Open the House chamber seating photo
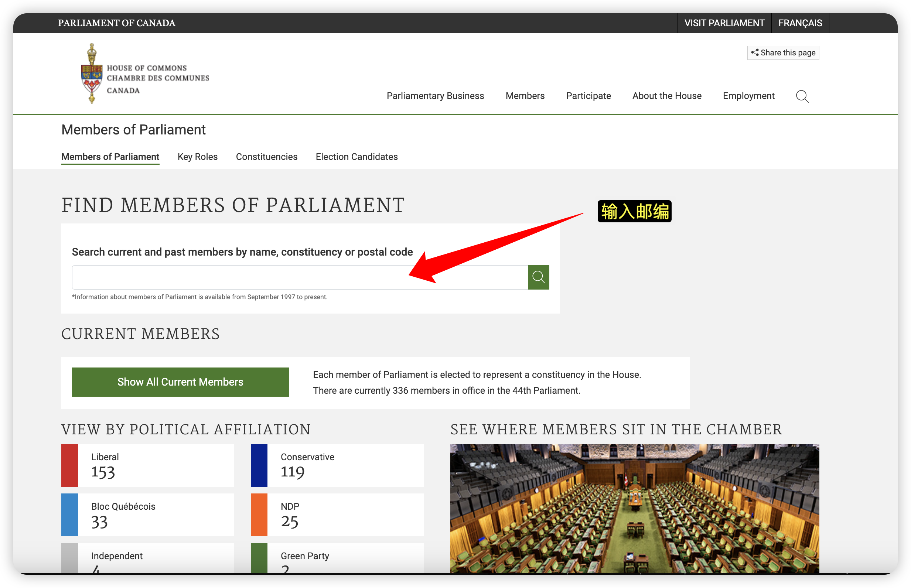Image resolution: width=911 pixels, height=588 pixels. pyautogui.click(x=635, y=508)
